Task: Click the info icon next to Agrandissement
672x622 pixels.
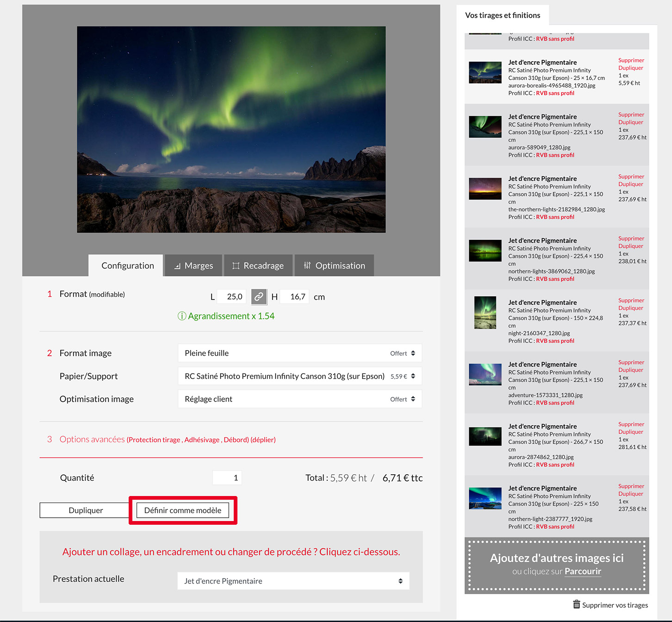Action: (x=182, y=316)
